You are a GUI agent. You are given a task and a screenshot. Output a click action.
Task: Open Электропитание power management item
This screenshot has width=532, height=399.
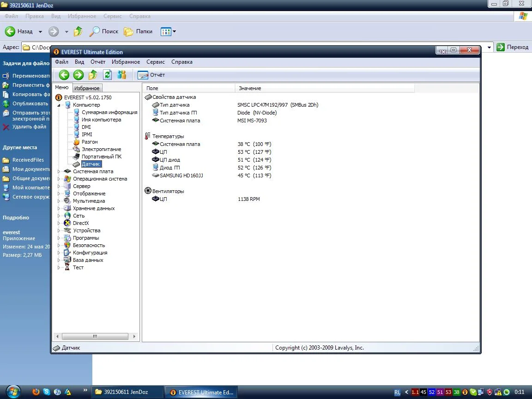click(x=101, y=149)
